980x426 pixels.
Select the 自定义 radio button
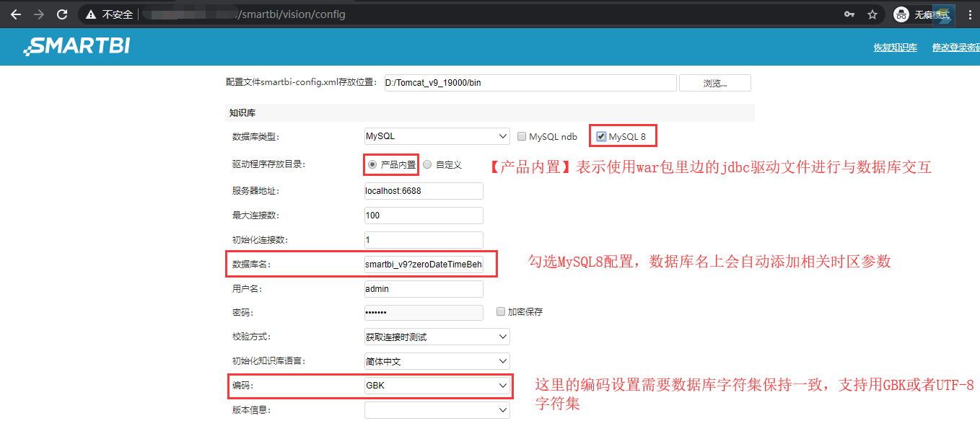427,164
